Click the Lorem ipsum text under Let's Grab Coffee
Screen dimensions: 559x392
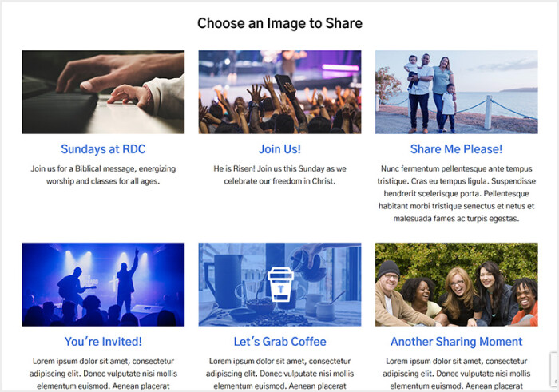(279, 374)
